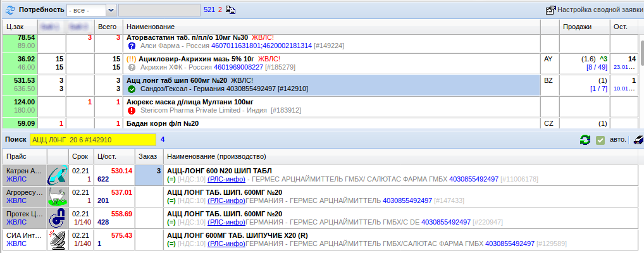Click barcode 4601969008227 link
The width and height of the screenshot is (644, 253).
(238, 67)
